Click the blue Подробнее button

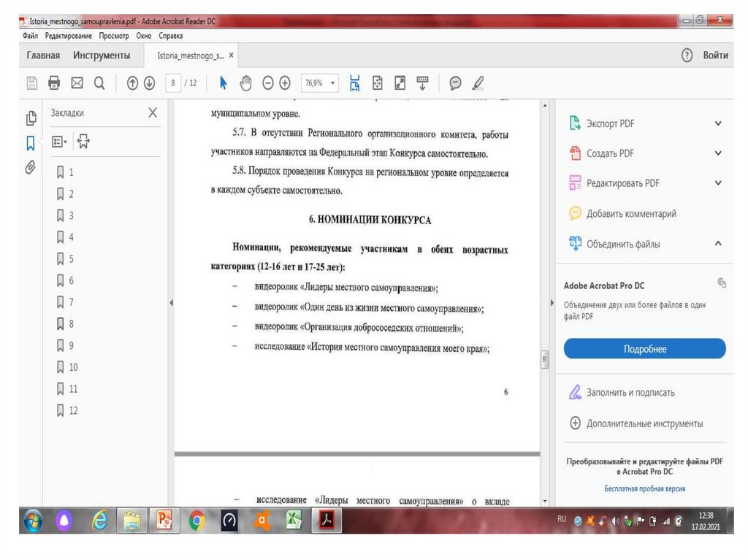[644, 349]
